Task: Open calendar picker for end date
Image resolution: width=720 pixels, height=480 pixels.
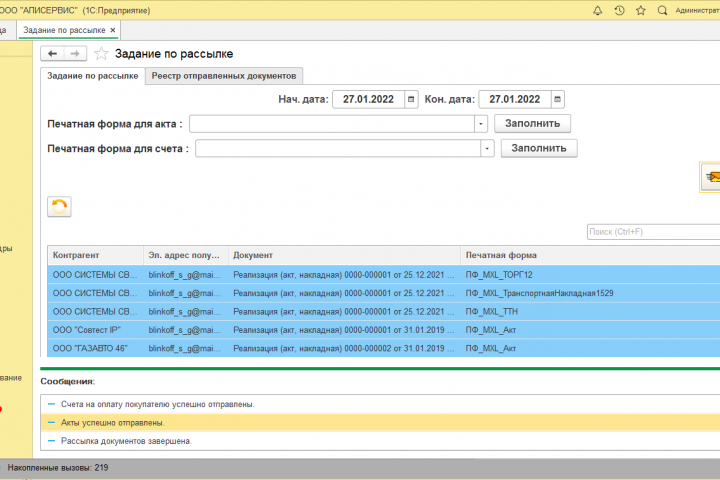Action: point(557,99)
